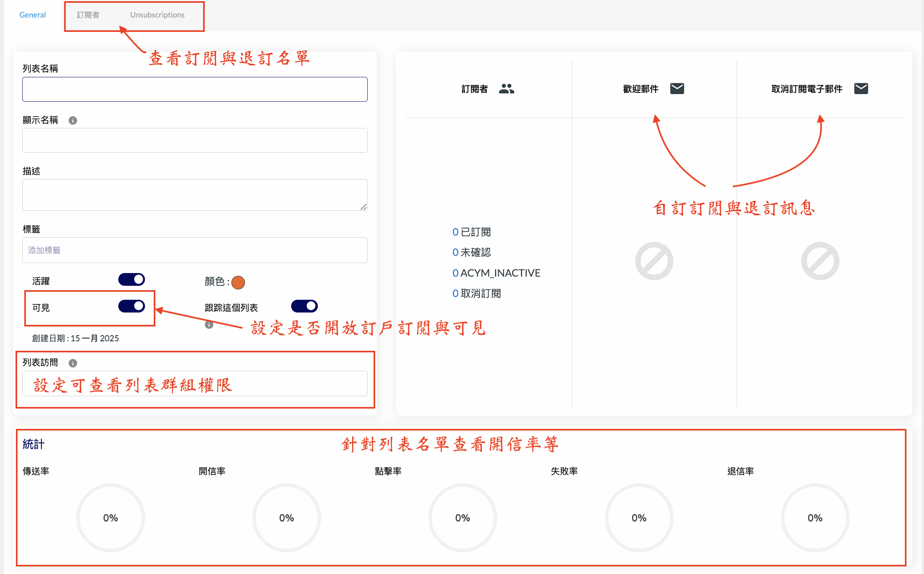Click the info icon beside 顯示名稱
This screenshot has width=924, height=574.
pos(73,120)
